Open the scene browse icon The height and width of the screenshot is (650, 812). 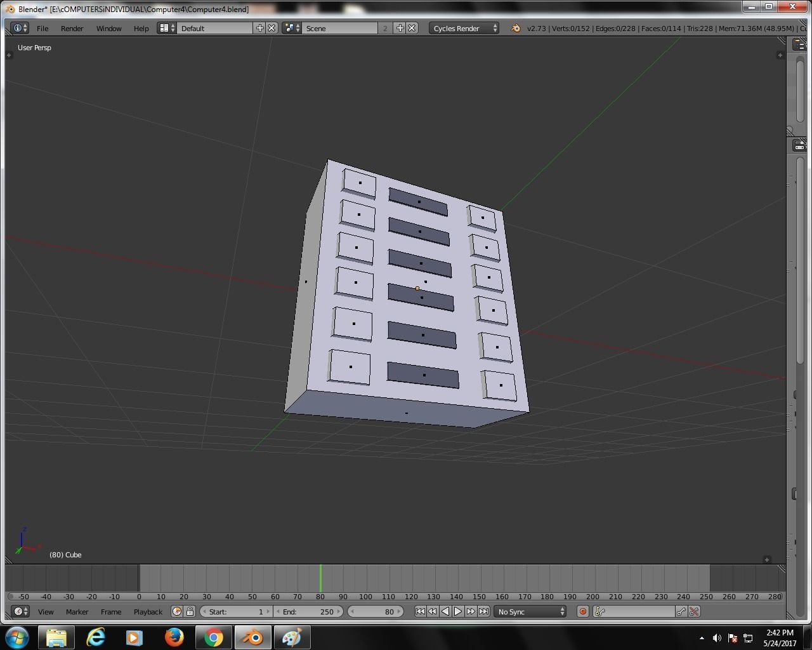coord(292,28)
